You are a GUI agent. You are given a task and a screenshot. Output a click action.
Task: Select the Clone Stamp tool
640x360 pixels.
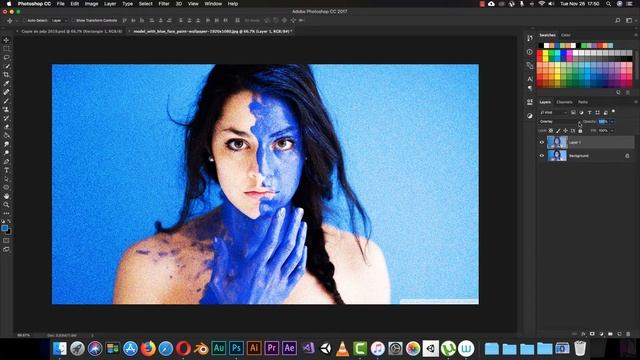[x=6, y=109]
